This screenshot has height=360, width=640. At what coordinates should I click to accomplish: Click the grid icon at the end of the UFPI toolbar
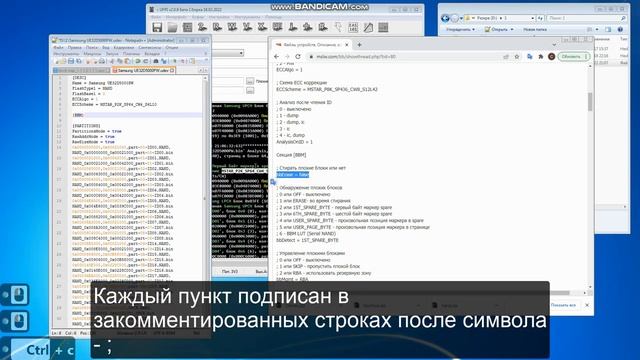pos(383,27)
